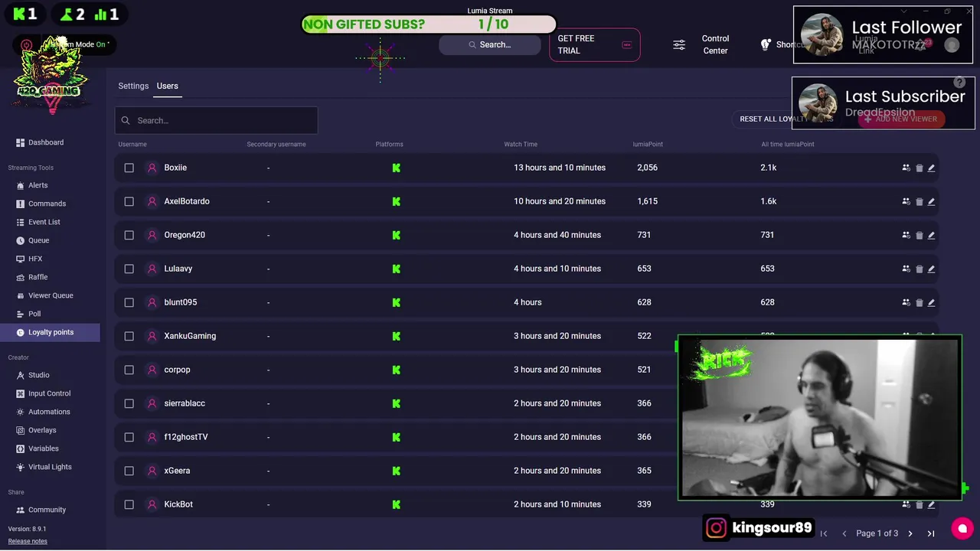Viewport: 980px width, 551px height.
Task: Switch to the Settings tab
Action: click(x=133, y=86)
